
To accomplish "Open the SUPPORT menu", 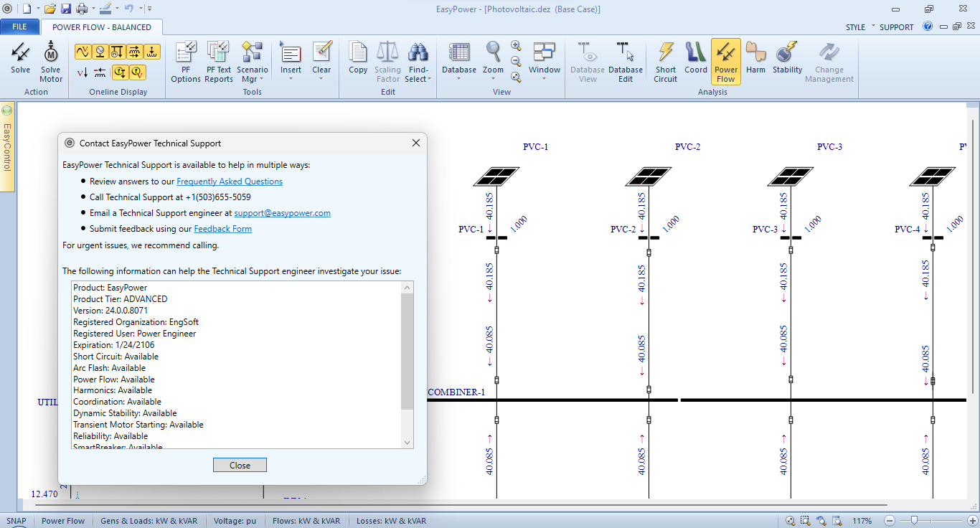I will pyautogui.click(x=897, y=27).
